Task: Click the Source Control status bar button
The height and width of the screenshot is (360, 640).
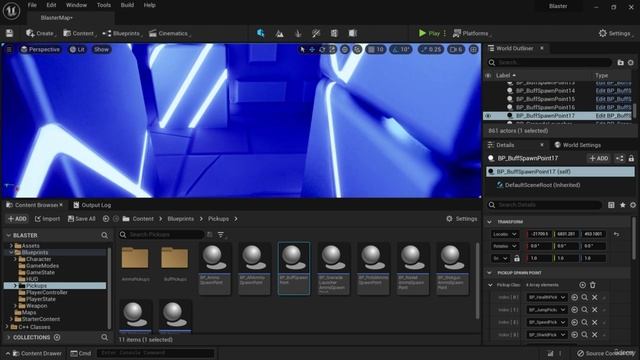Action: pyautogui.click(x=606, y=353)
